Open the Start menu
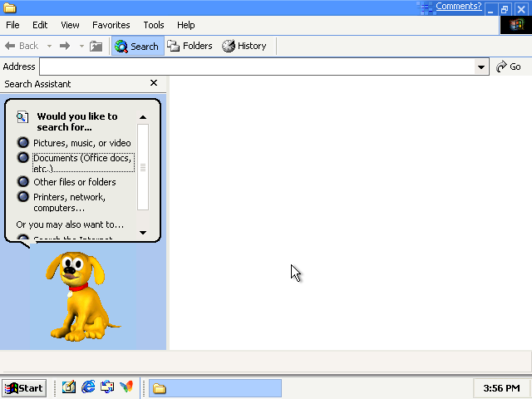 tap(24, 388)
